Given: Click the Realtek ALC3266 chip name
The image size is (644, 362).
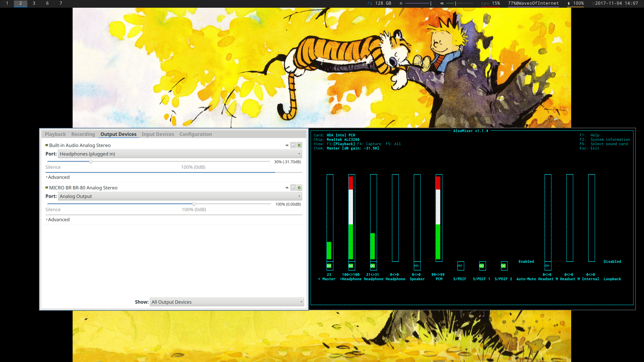Looking at the screenshot, I should [343, 140].
